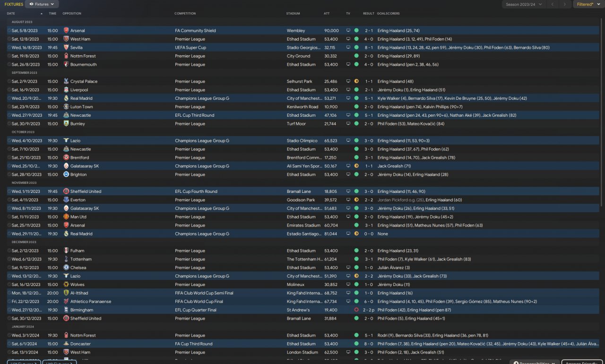Click the Wembley stadium name
Screen dimensions: 605x364
(296, 31)
